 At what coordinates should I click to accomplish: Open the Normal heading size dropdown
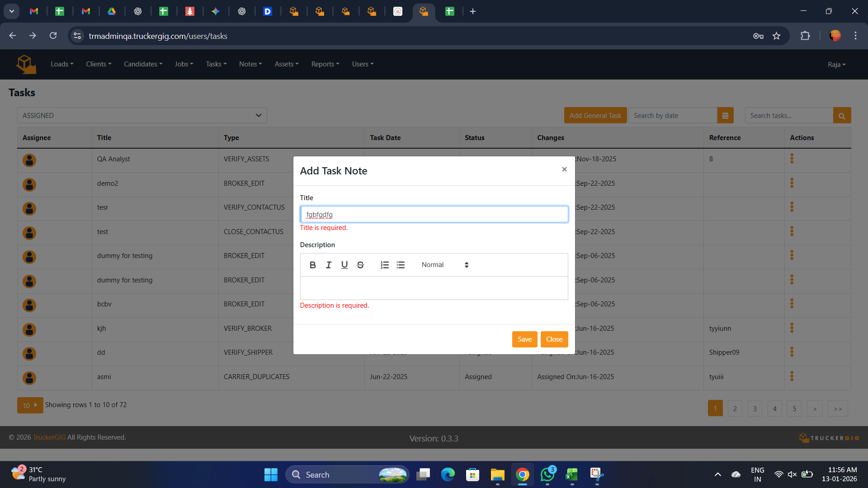[x=445, y=265]
